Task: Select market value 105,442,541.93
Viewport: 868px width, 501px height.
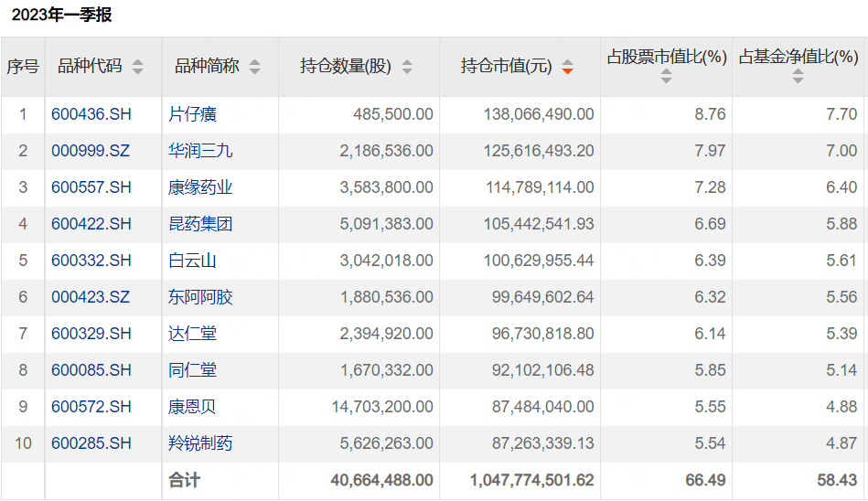Action: (539, 224)
